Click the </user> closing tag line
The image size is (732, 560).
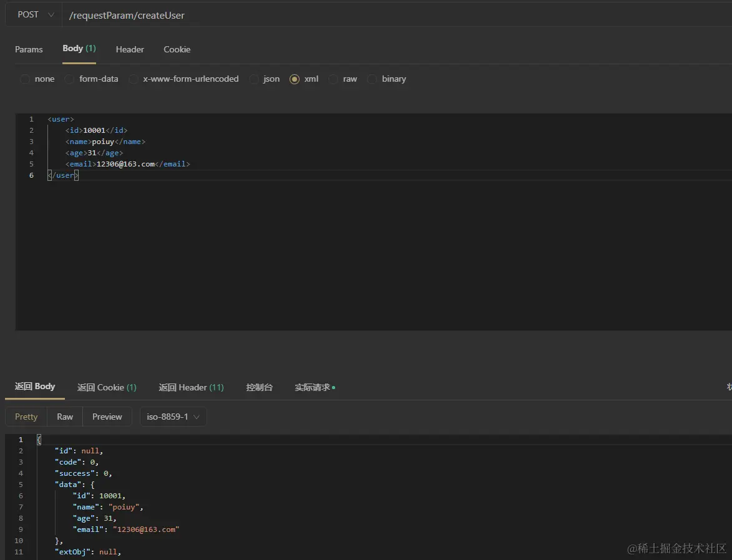pos(63,175)
